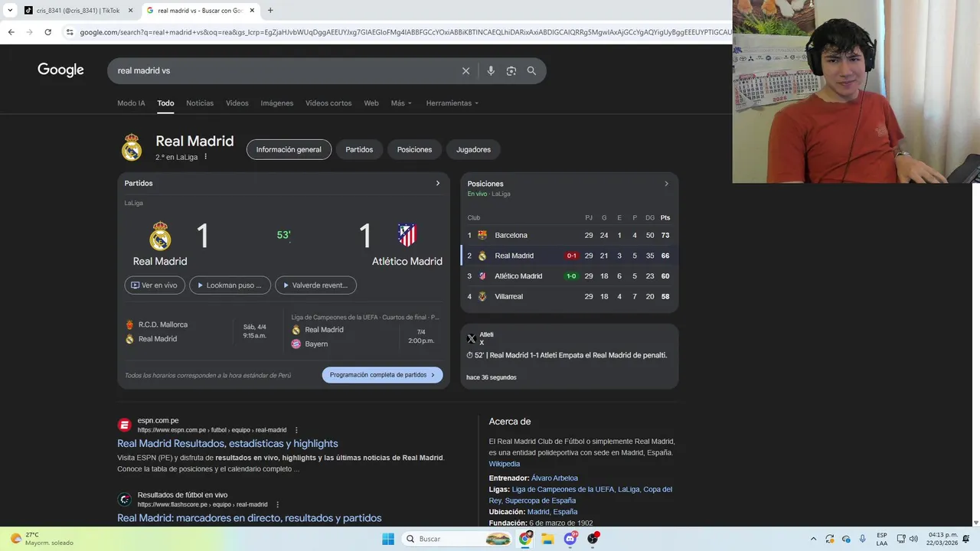Select the Barcelona row in standings
This screenshot has height=551, width=980.
coord(569,235)
